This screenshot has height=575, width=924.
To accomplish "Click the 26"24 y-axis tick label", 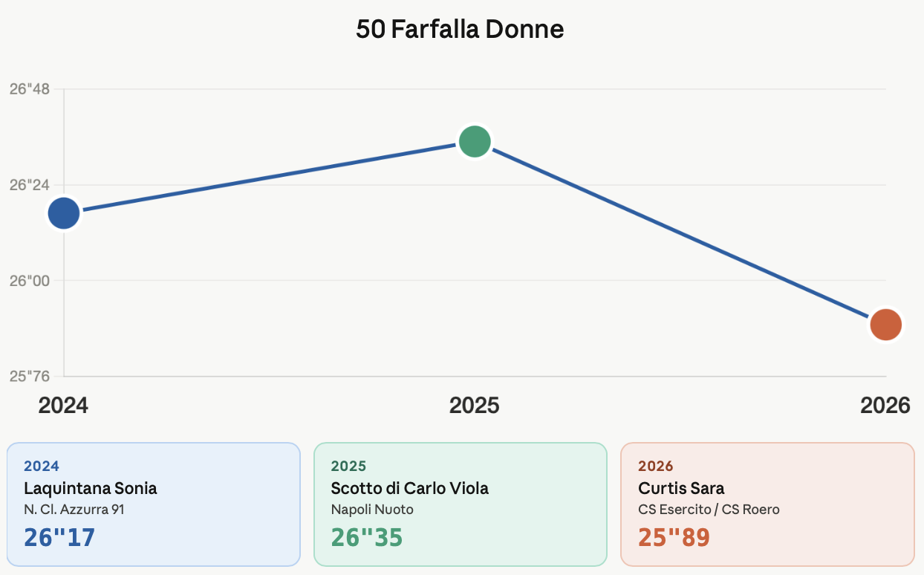I will click(x=30, y=185).
